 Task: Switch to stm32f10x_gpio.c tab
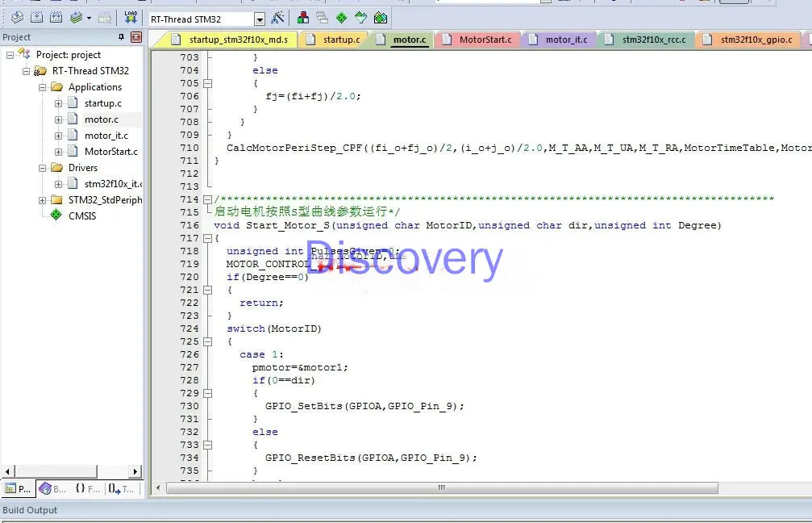click(749, 40)
